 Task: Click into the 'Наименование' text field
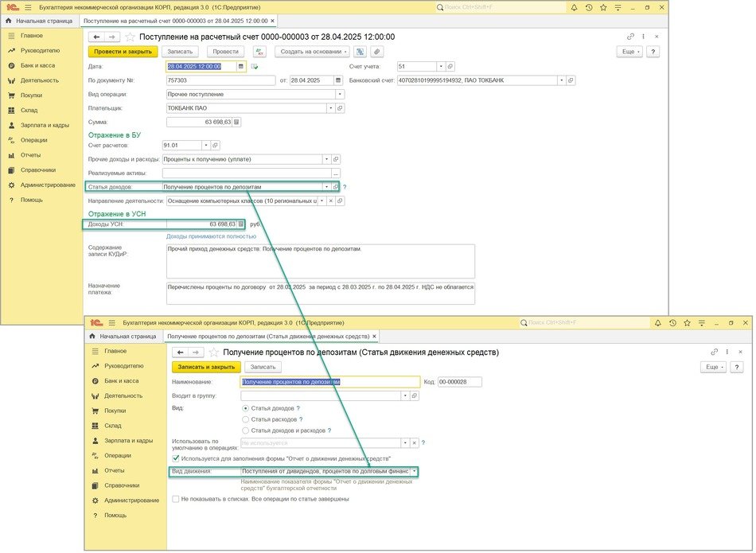(x=330, y=382)
